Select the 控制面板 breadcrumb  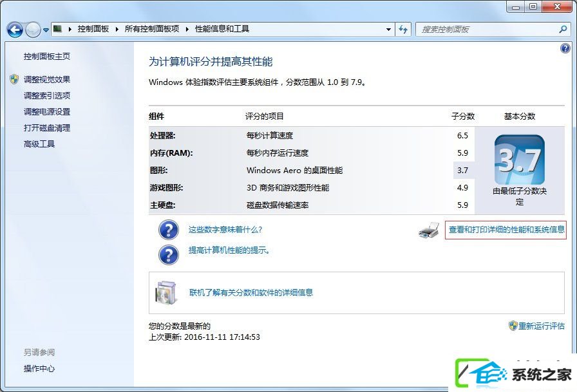click(93, 29)
